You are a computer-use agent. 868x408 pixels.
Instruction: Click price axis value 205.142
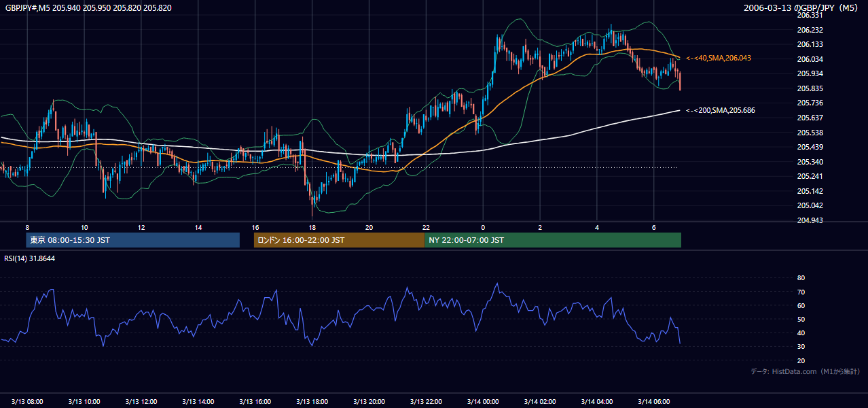tap(810, 191)
